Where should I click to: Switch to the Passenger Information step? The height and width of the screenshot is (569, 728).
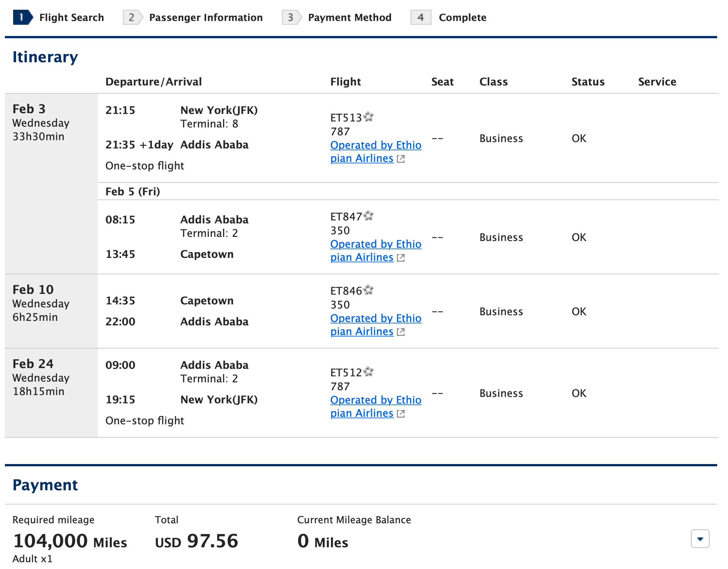click(x=206, y=17)
